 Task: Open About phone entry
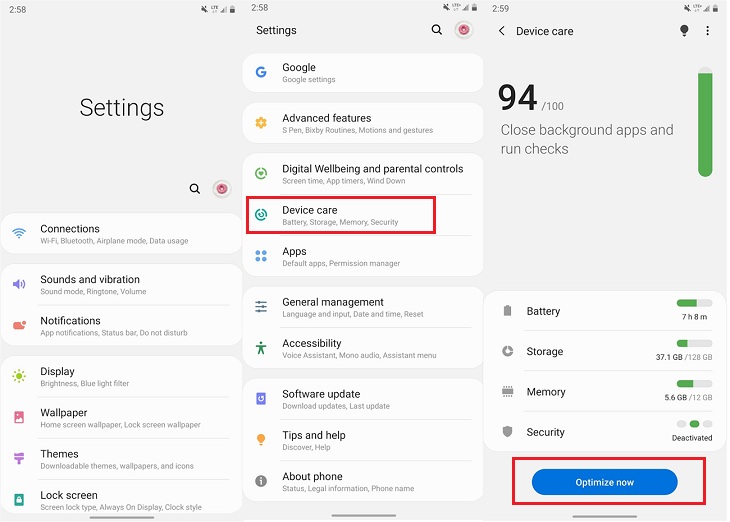click(363, 481)
